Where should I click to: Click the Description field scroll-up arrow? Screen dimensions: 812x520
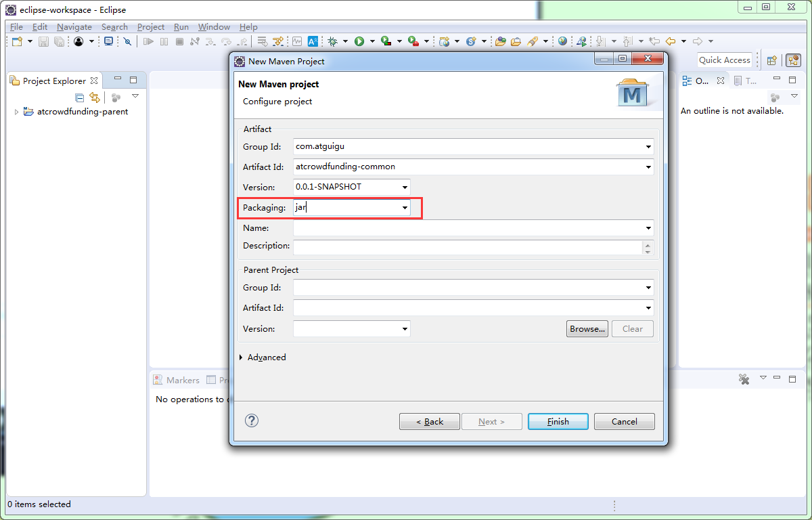coord(648,244)
